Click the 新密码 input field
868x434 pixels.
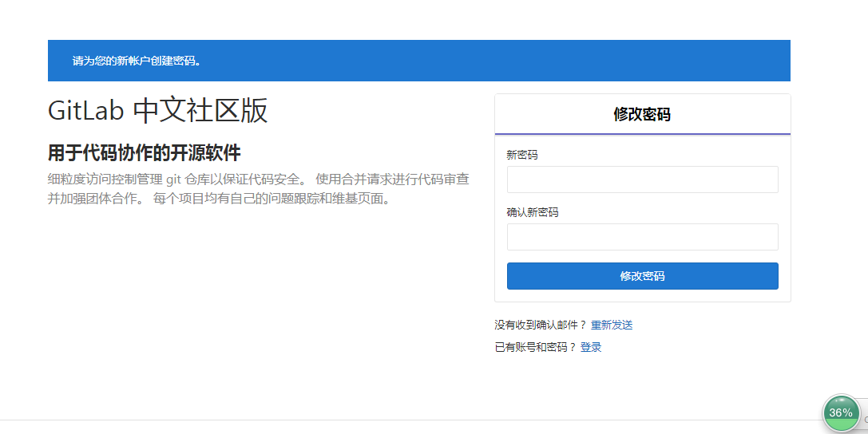(642, 180)
